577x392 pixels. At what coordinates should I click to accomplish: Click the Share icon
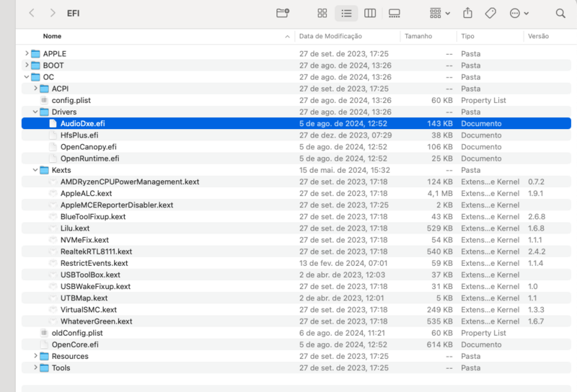click(467, 13)
